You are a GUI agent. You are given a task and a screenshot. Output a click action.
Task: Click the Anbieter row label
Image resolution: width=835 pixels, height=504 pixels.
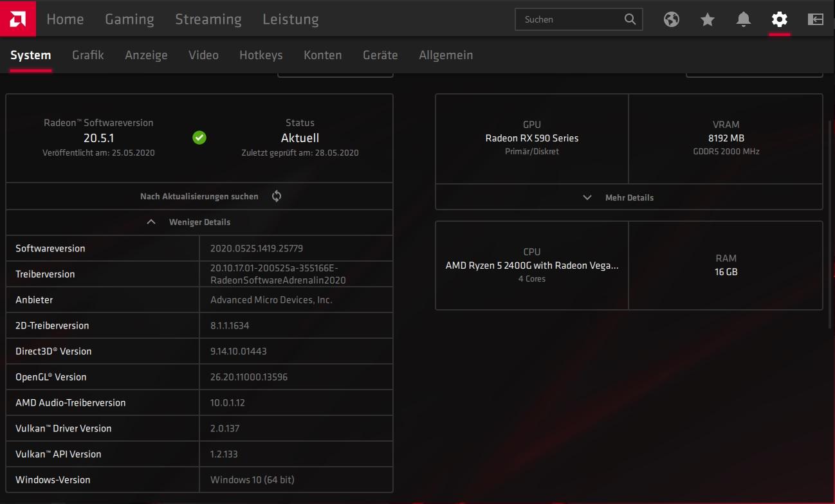point(34,300)
